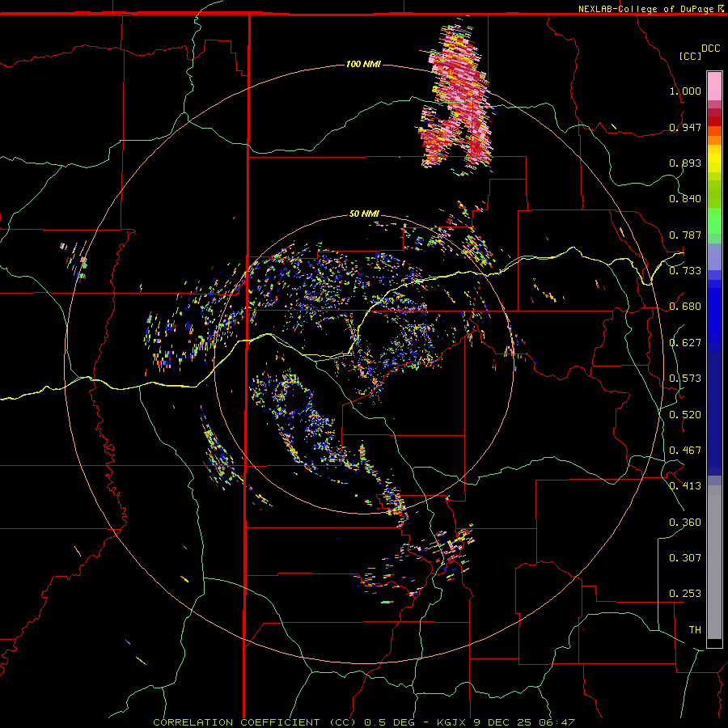Image resolution: width=728 pixels, height=728 pixels.
Task: Click the 0.520 legend value
Action: click(685, 414)
